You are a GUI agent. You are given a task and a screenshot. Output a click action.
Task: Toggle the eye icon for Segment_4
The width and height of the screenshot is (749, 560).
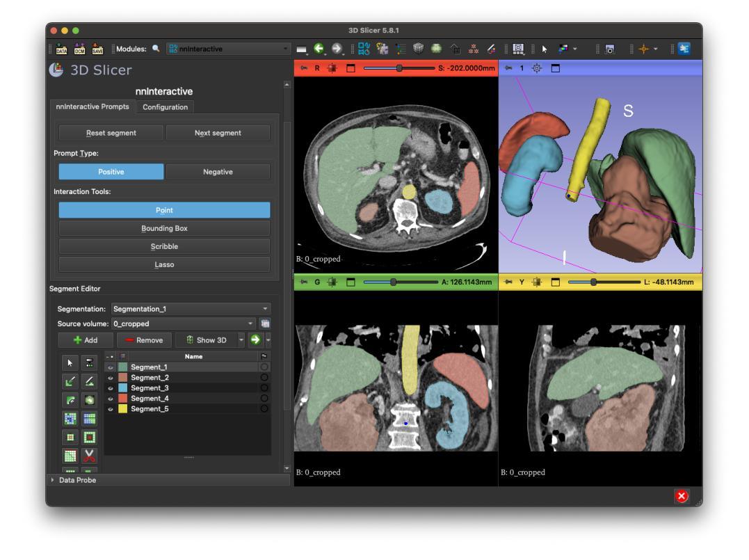tap(111, 399)
